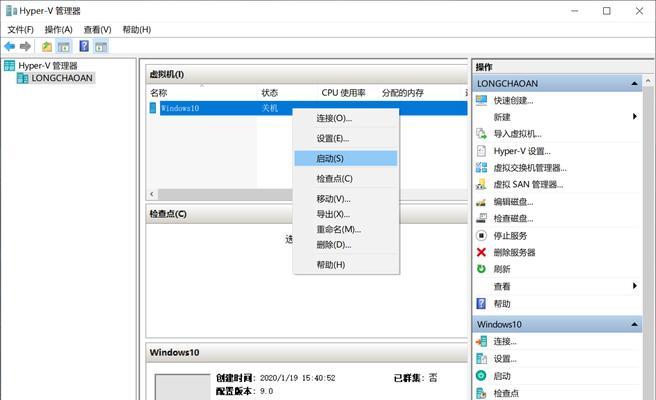The width and height of the screenshot is (656, 400).
Task: Click the 虚拟机(I) panel header
Action: click(307, 74)
